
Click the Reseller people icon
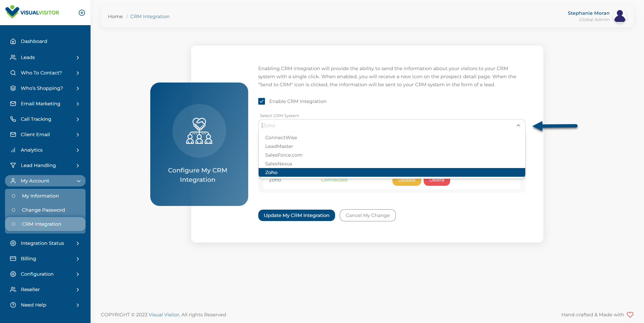13,289
